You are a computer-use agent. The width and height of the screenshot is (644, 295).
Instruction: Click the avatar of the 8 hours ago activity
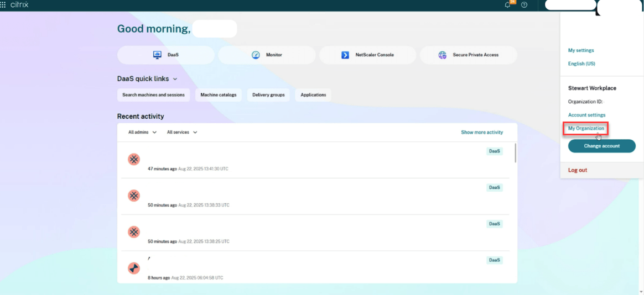pos(134,268)
